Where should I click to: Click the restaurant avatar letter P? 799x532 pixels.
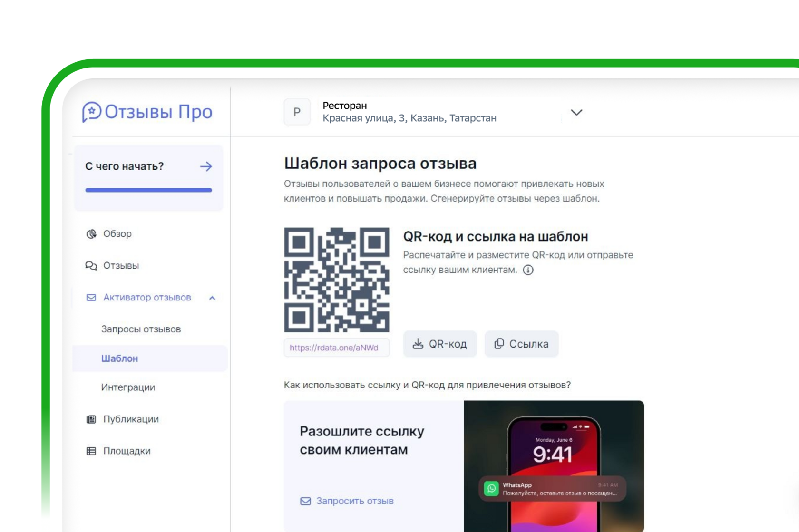tap(297, 112)
